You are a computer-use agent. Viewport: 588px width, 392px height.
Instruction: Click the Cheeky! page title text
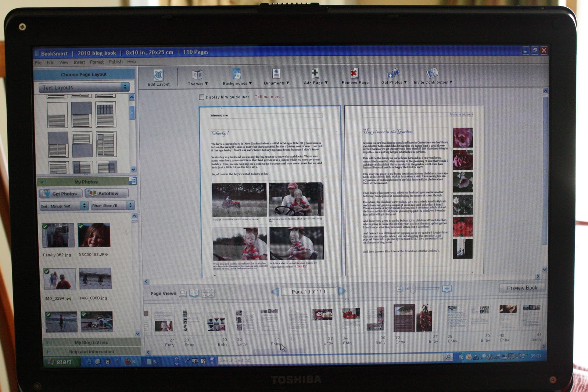click(220, 133)
